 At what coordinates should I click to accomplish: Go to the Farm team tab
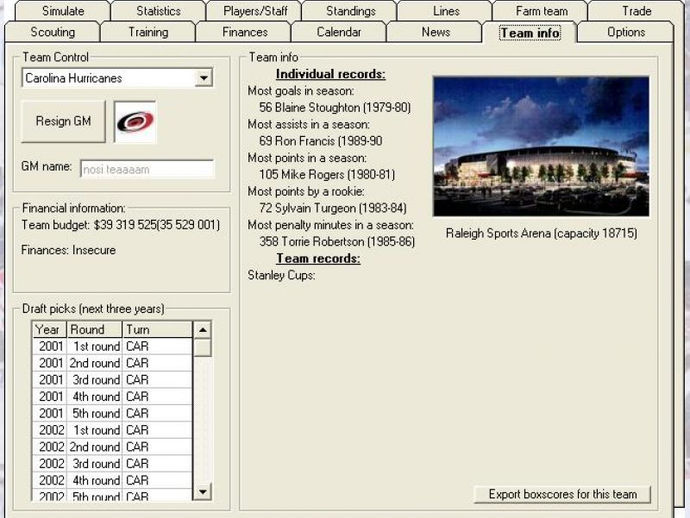(541, 11)
